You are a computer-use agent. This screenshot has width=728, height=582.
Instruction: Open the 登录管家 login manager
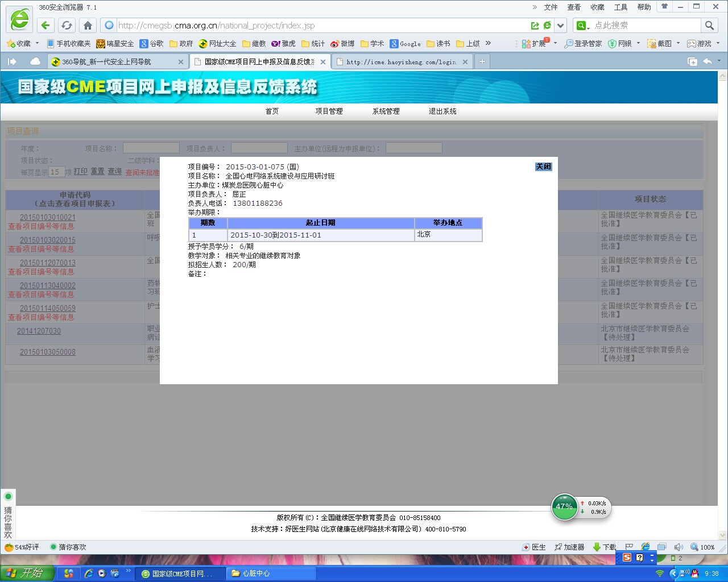coord(583,44)
